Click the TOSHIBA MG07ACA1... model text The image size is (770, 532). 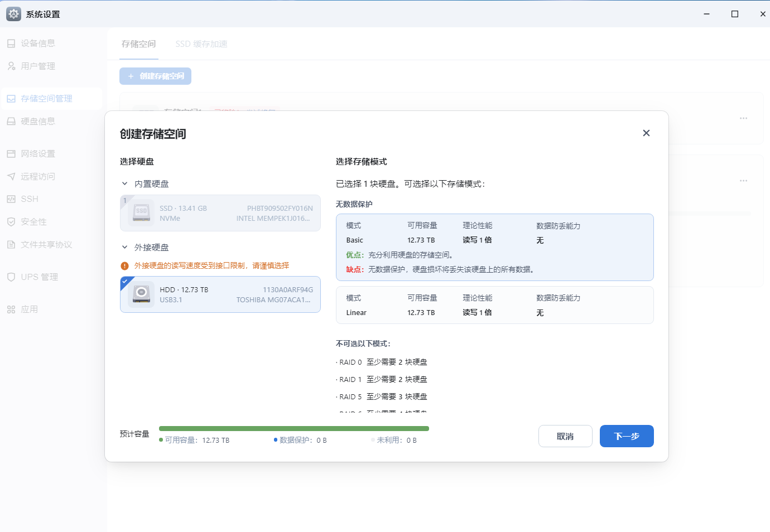[273, 299]
